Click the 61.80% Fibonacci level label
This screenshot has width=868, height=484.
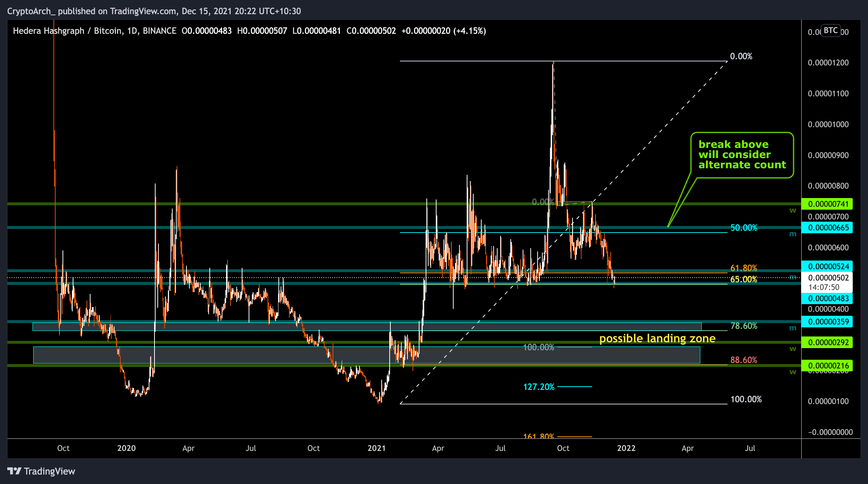coord(744,268)
